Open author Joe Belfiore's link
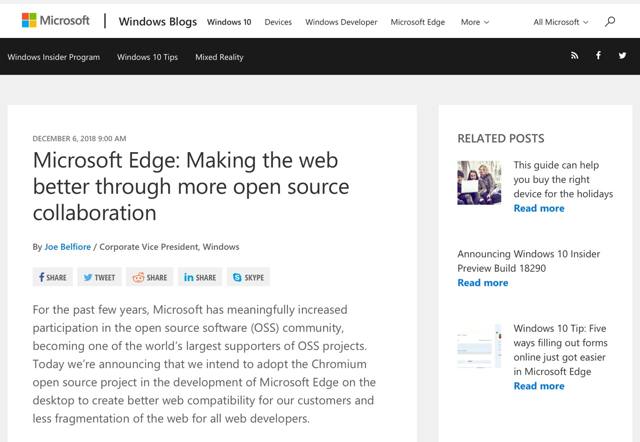 coord(67,246)
